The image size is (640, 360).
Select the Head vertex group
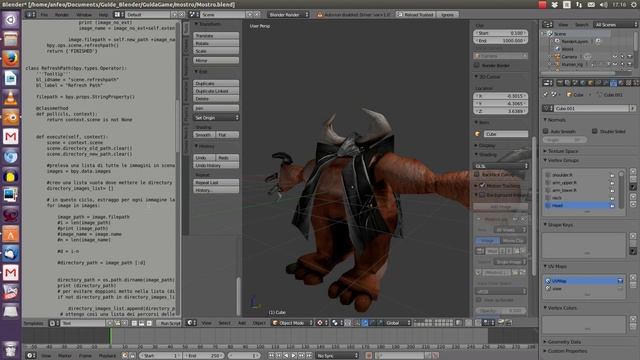(x=580, y=206)
